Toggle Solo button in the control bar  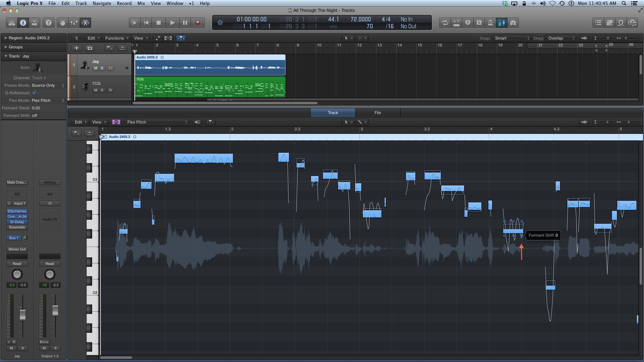click(x=479, y=23)
